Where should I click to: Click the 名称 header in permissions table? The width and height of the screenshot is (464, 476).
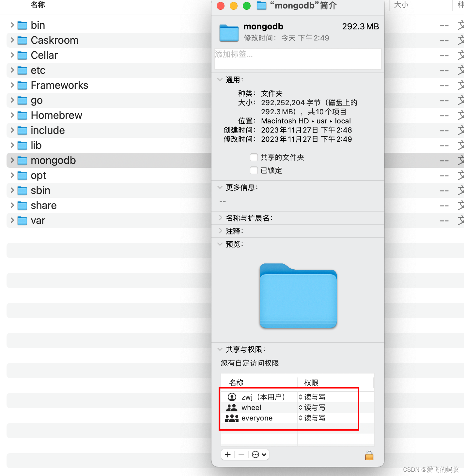click(236, 383)
